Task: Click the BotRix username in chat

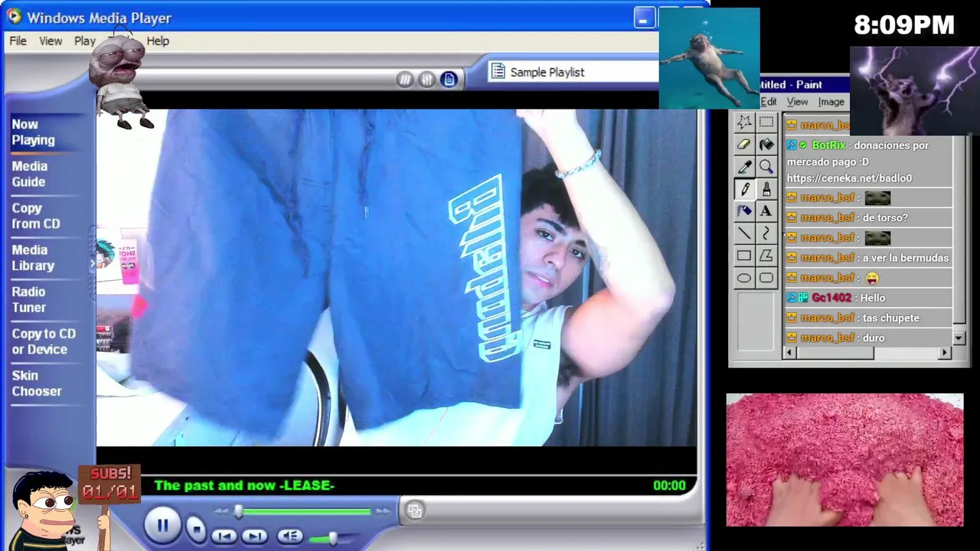Action: click(828, 145)
